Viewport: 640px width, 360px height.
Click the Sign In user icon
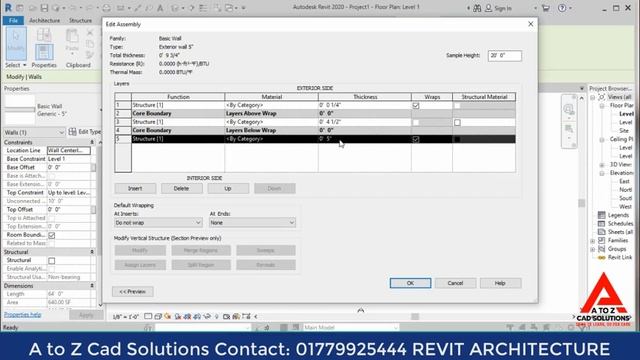coord(489,8)
